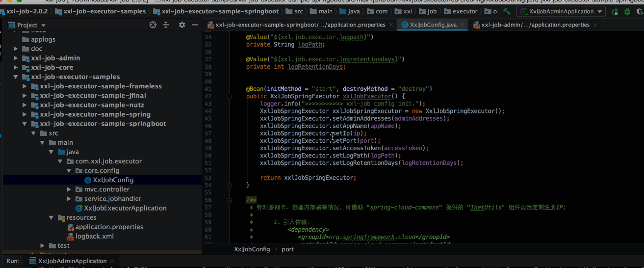The image size is (644, 268).
Task: Expand the xxl-job-admin module arrow
Action: click(x=16, y=58)
